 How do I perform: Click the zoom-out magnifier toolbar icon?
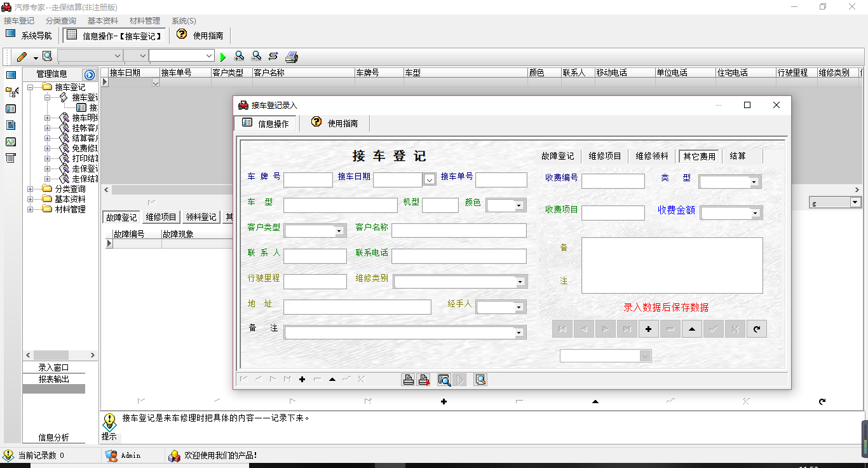point(256,57)
